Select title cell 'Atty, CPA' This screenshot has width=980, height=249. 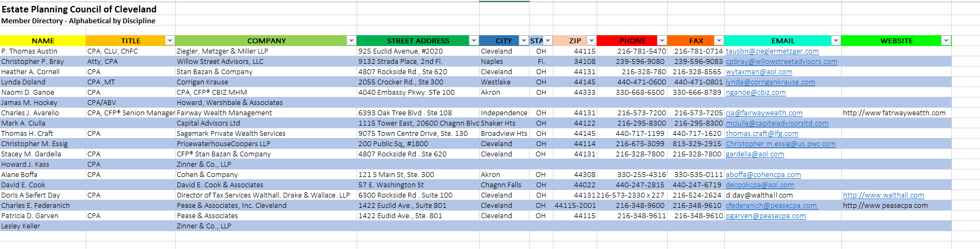(x=131, y=62)
